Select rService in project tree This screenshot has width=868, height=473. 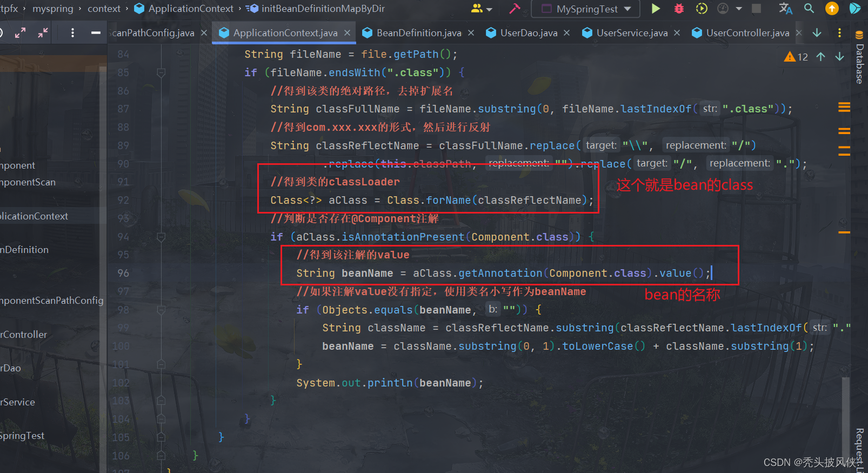coord(17,402)
